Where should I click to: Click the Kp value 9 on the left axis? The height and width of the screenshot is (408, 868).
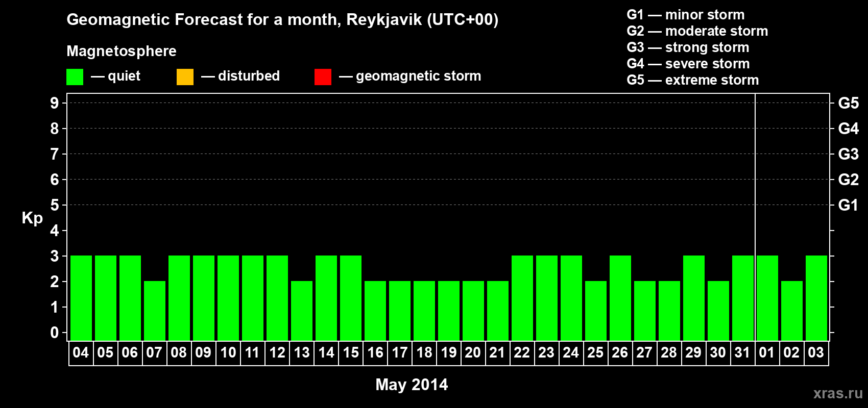click(55, 103)
